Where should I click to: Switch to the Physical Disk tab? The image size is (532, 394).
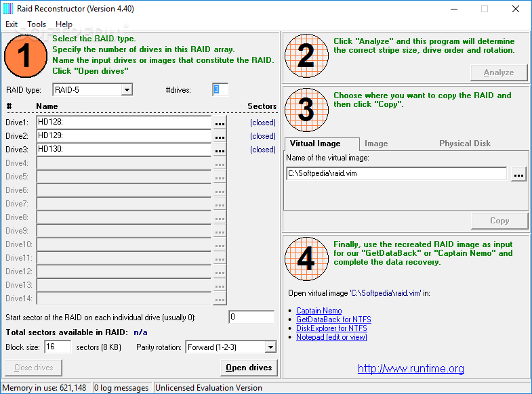[465, 144]
